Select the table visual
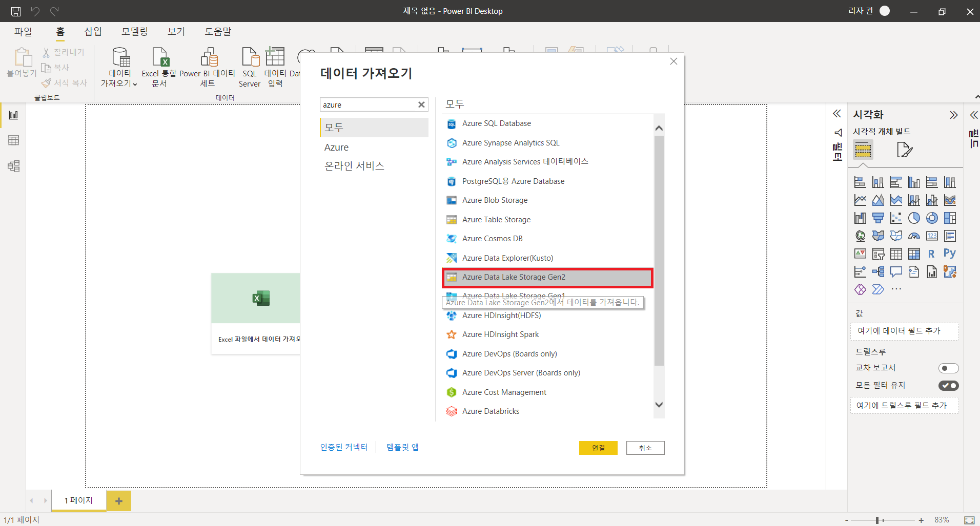The image size is (980, 526). point(896,254)
